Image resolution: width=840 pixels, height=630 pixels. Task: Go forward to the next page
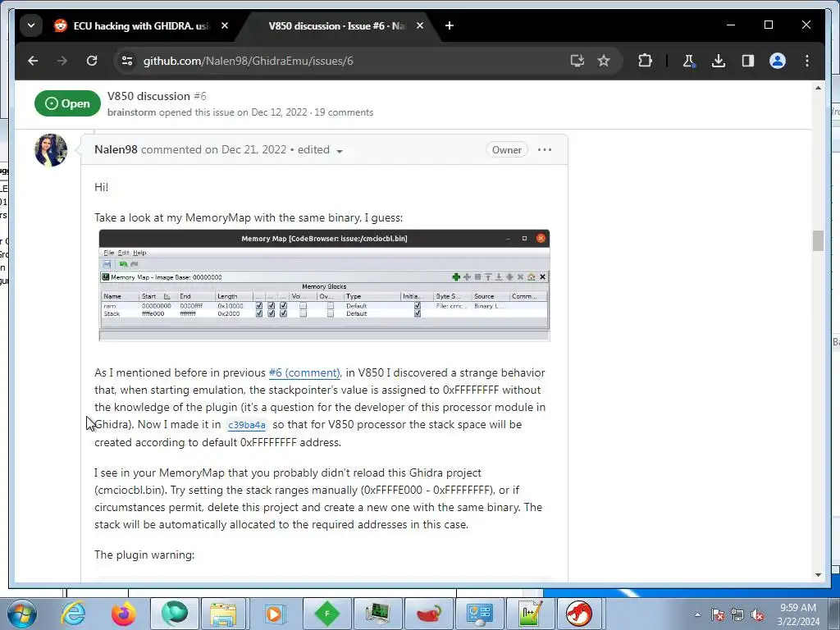62,61
